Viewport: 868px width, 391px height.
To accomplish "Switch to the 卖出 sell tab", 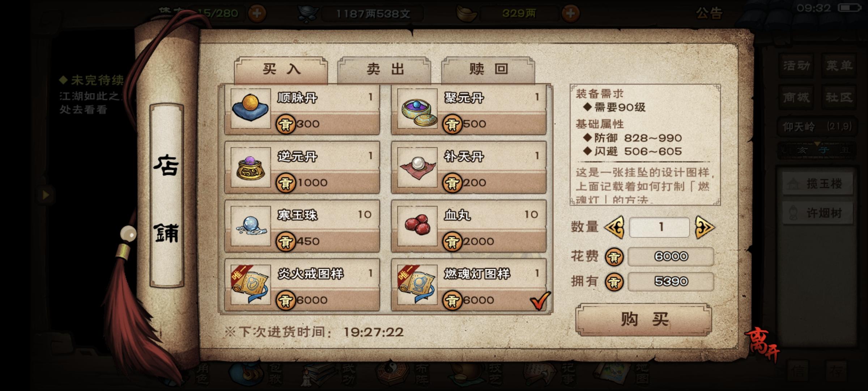I will [x=384, y=70].
